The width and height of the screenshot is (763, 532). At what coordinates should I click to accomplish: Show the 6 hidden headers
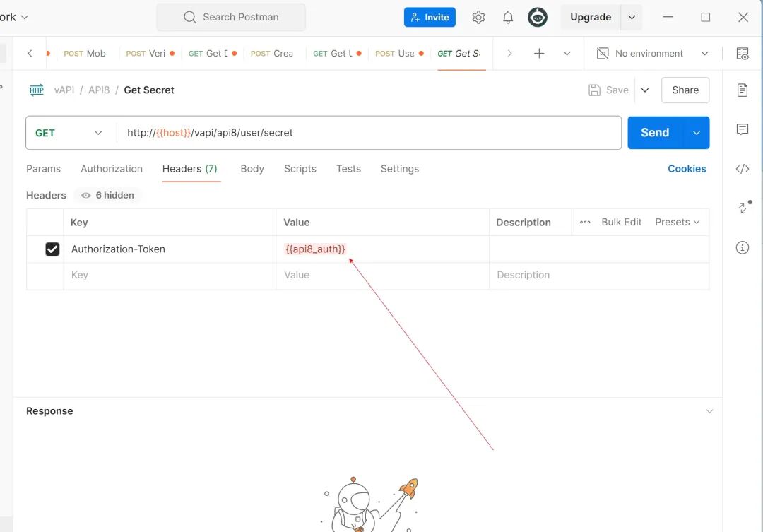point(107,195)
